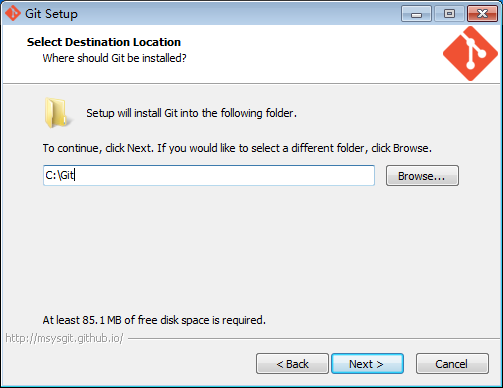Click the Select Destination Location heading
The width and height of the screenshot is (503, 388).
pyautogui.click(x=104, y=42)
